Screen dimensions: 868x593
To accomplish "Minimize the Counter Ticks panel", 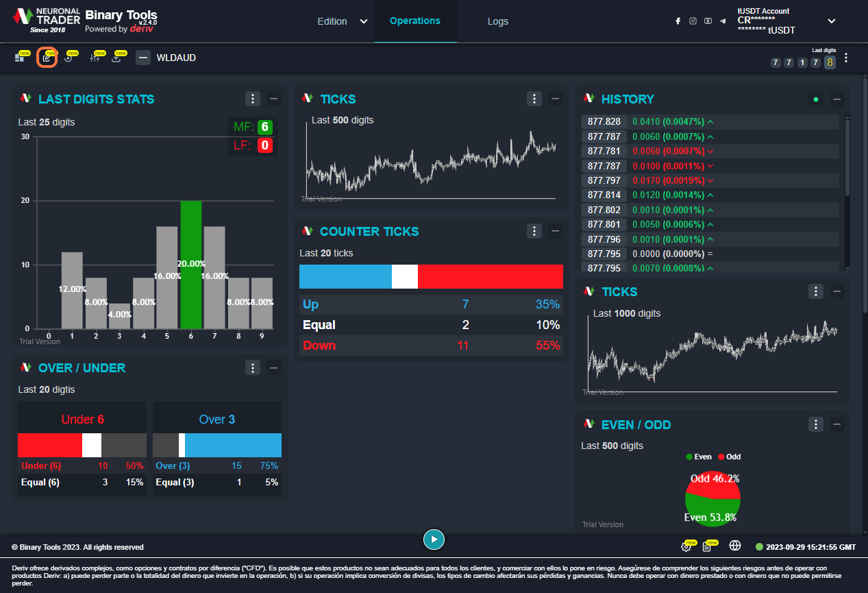I will [556, 231].
